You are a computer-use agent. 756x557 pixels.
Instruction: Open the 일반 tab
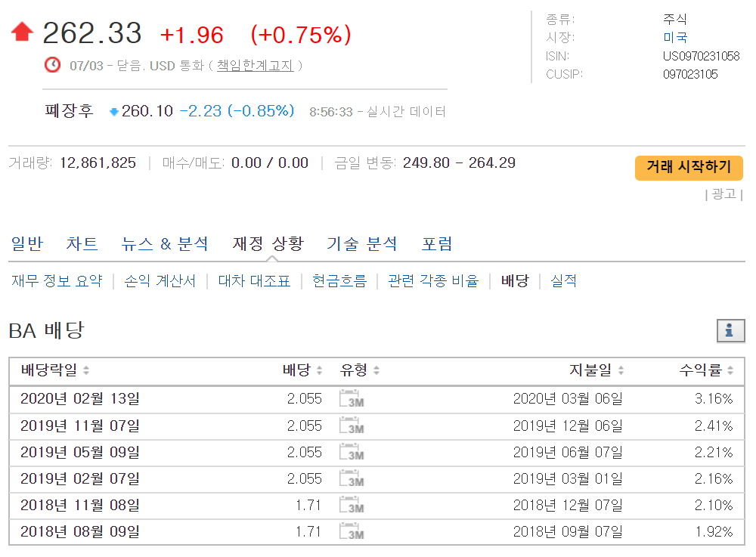click(27, 243)
